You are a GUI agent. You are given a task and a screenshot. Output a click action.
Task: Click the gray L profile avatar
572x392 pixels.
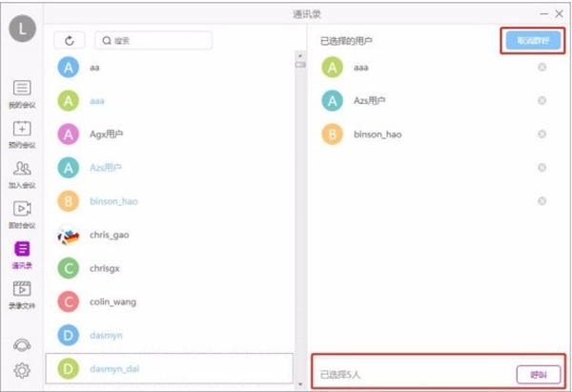click(22, 29)
